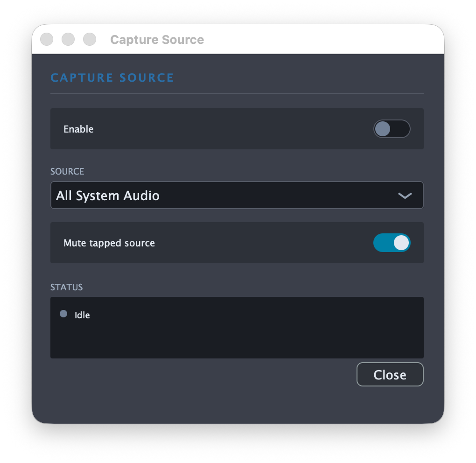
Task: Click the STATUS section label
Action: click(x=66, y=287)
